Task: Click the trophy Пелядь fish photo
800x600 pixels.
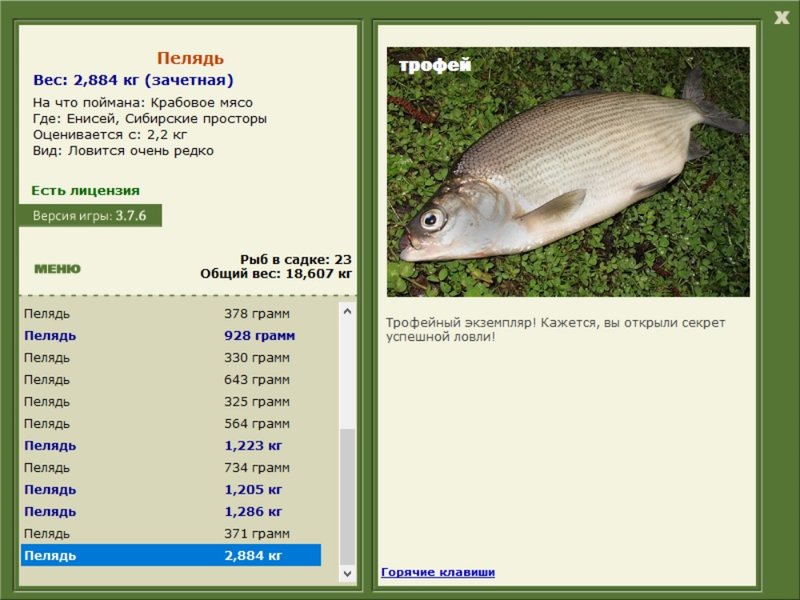Action: [x=568, y=172]
